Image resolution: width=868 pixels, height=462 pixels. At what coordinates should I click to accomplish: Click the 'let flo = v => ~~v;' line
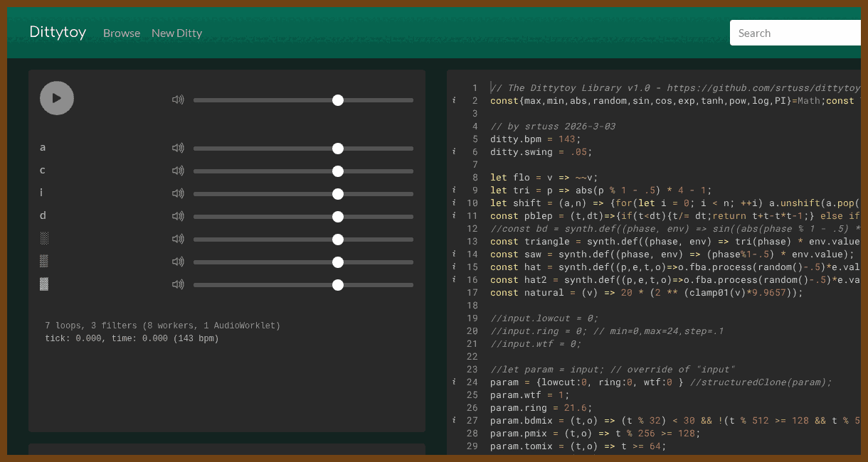coord(544,178)
